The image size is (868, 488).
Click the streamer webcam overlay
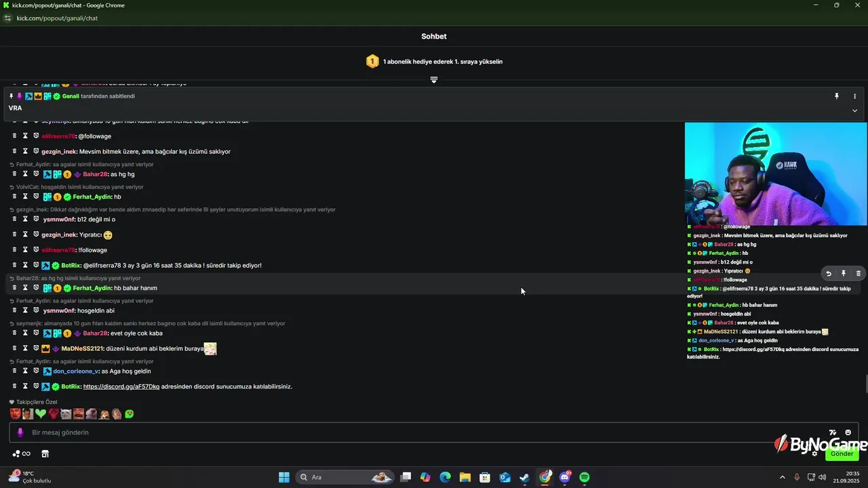pyautogui.click(x=776, y=174)
